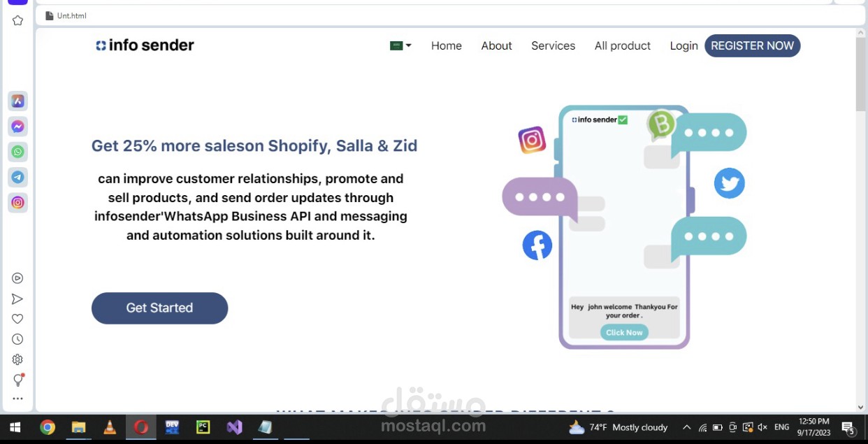868x444 pixels.
Task: Open VLC media player from taskbar
Action: click(110, 427)
